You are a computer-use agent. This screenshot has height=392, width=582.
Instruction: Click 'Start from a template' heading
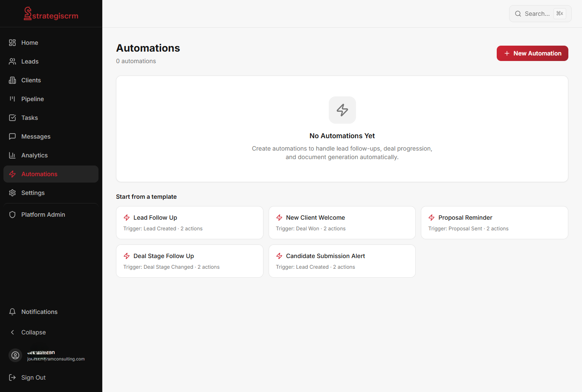click(146, 197)
